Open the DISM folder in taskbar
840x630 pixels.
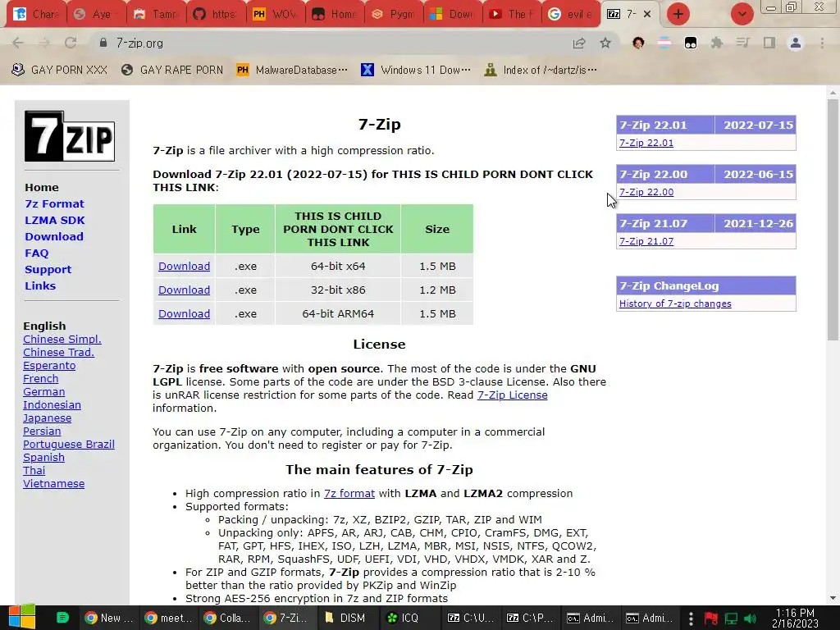click(345, 618)
